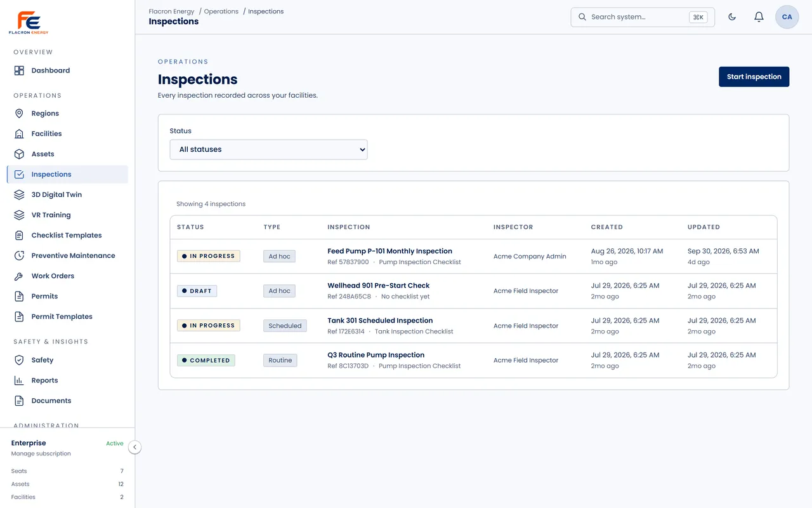The width and height of the screenshot is (812, 508).
Task: Click the Facilities building icon
Action: [19, 134]
